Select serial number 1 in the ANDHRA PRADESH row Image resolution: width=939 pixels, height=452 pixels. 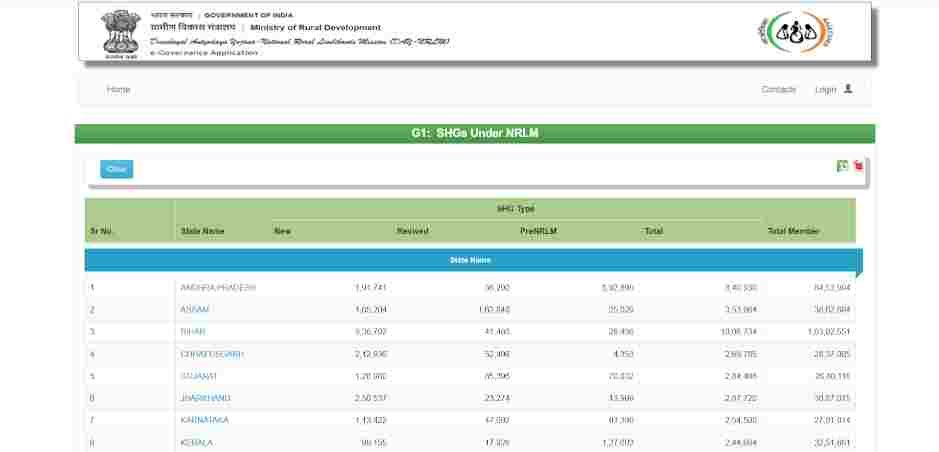pyautogui.click(x=92, y=288)
